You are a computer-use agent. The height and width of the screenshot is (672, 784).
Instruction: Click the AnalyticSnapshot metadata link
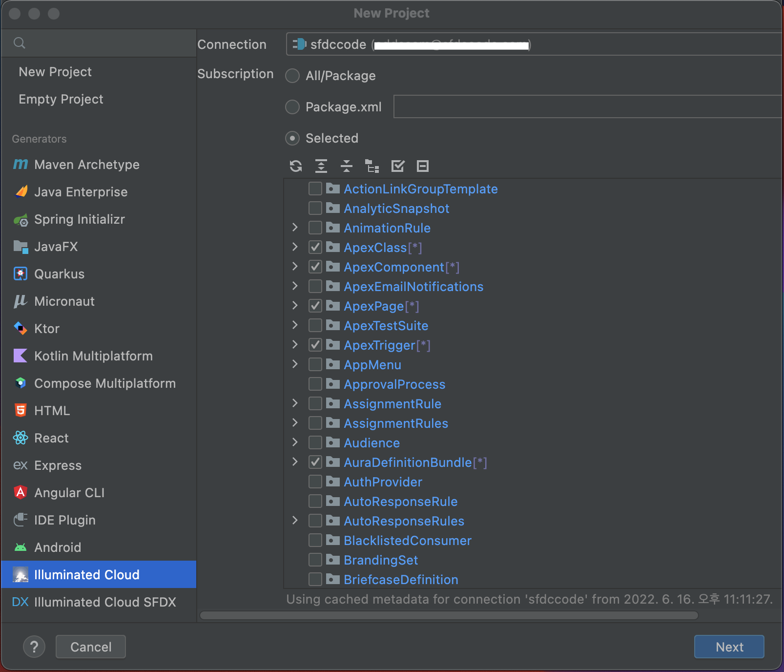click(396, 209)
